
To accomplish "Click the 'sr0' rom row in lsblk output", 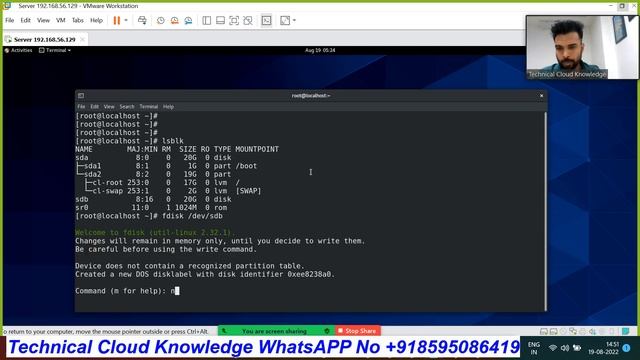I will point(151,207).
